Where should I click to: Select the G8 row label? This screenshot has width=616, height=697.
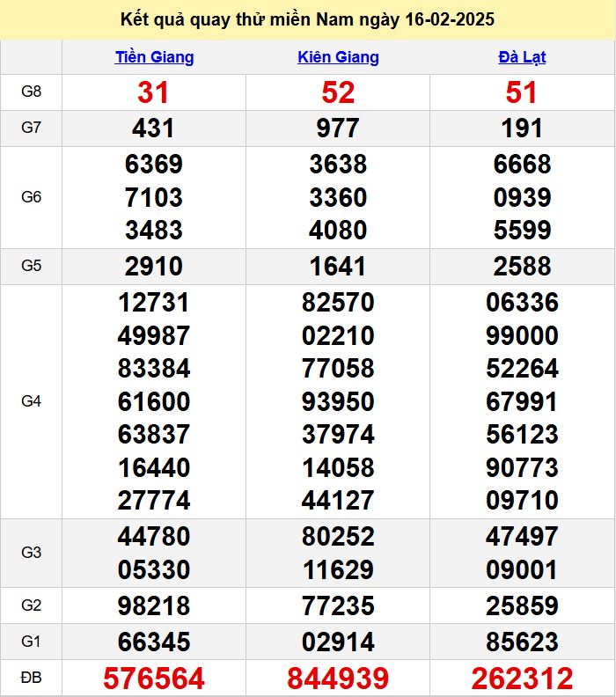pyautogui.click(x=31, y=92)
